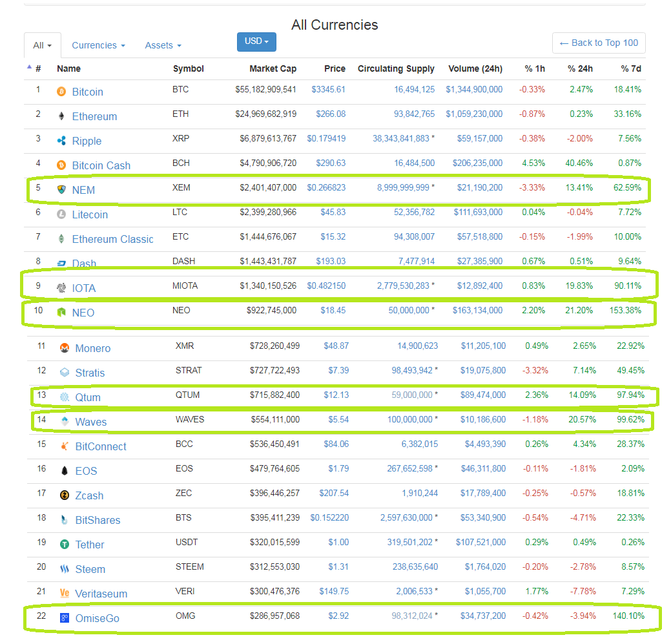Click the Dash logo icon
This screenshot has width=671, height=644.
61,263
